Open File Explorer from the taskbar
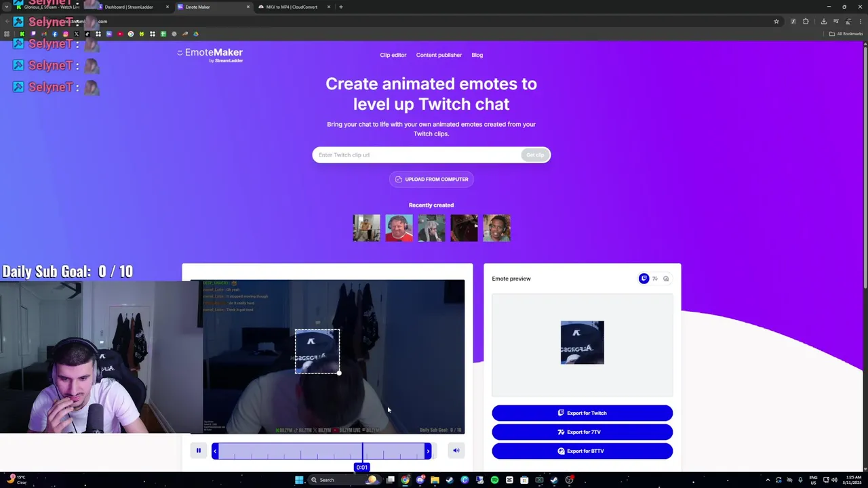Screen dimensions: 868x488 pos(435,480)
